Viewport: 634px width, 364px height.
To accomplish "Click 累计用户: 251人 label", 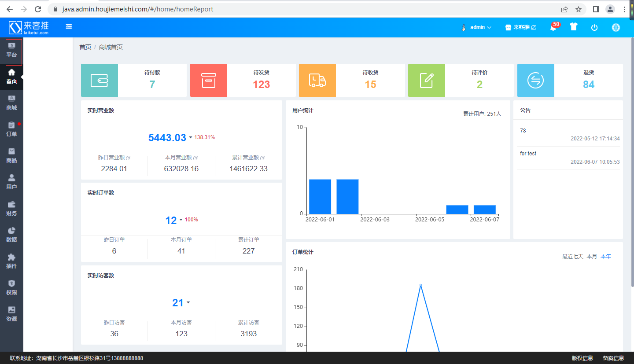I will click(482, 114).
